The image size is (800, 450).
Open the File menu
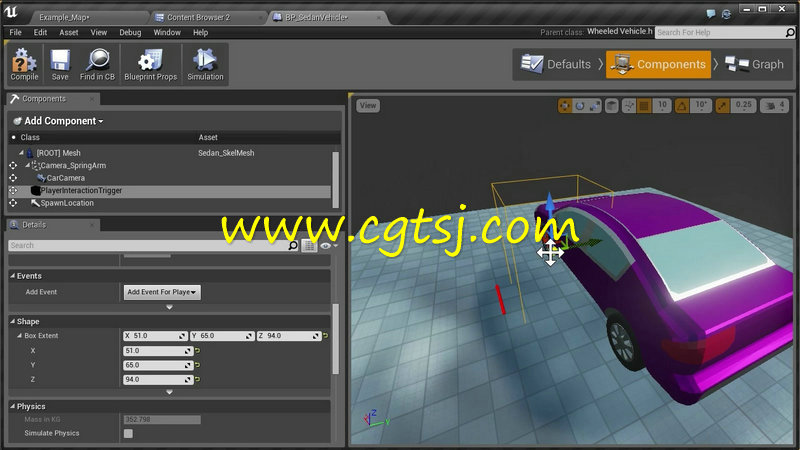pyautogui.click(x=15, y=33)
